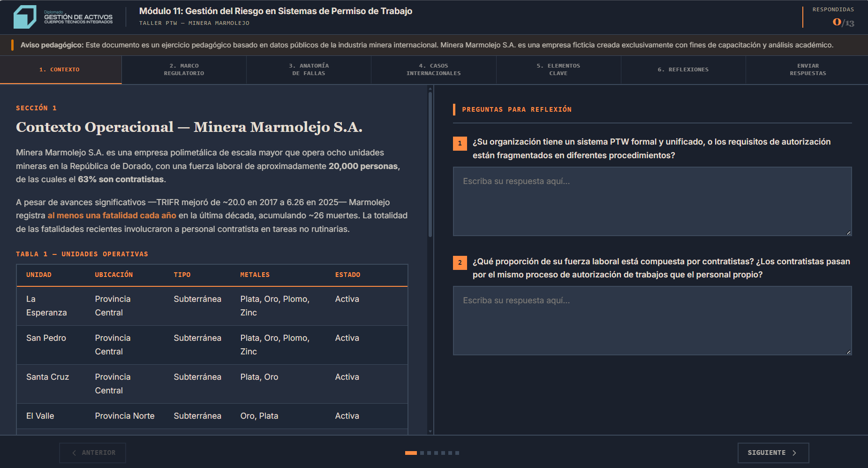Go to the 4. Casos Internacionales tab
This screenshot has height=468, width=868.
[x=433, y=69]
